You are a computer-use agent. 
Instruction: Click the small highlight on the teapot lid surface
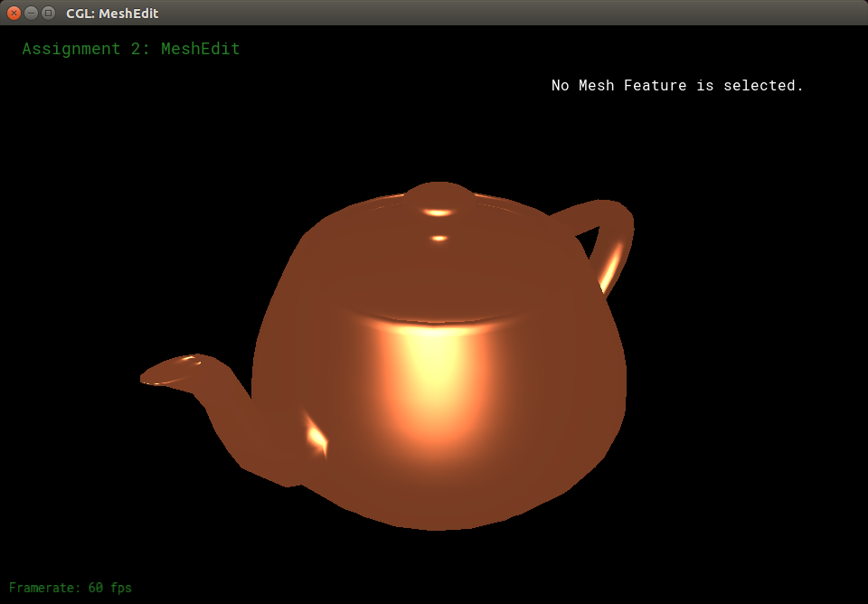(x=439, y=239)
